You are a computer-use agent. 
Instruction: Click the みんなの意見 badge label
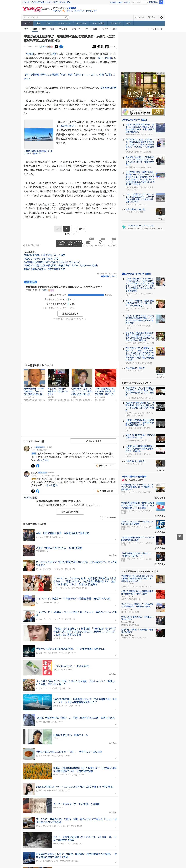[31, 282]
